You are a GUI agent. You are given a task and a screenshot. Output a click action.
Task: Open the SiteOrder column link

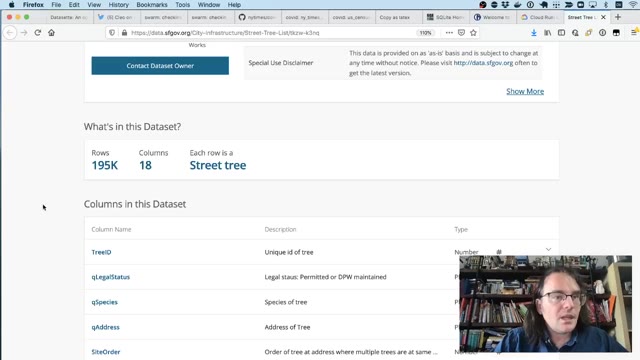[106, 352]
